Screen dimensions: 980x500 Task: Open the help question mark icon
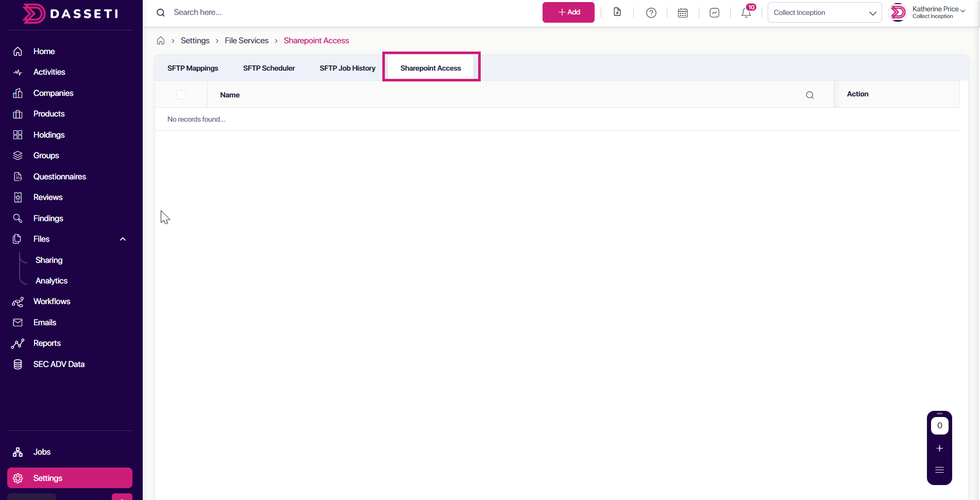[x=651, y=13]
